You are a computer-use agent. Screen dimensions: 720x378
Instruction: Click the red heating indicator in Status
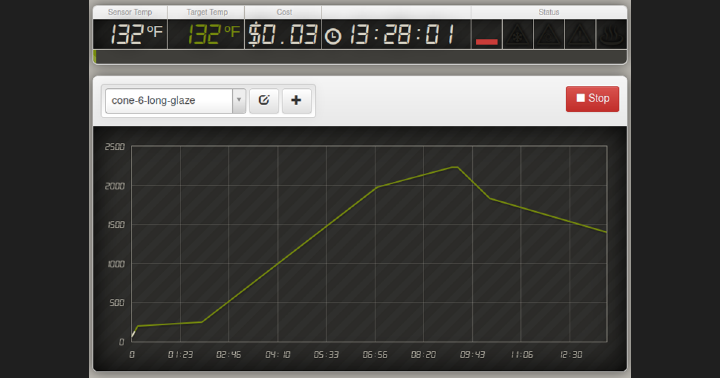click(487, 42)
